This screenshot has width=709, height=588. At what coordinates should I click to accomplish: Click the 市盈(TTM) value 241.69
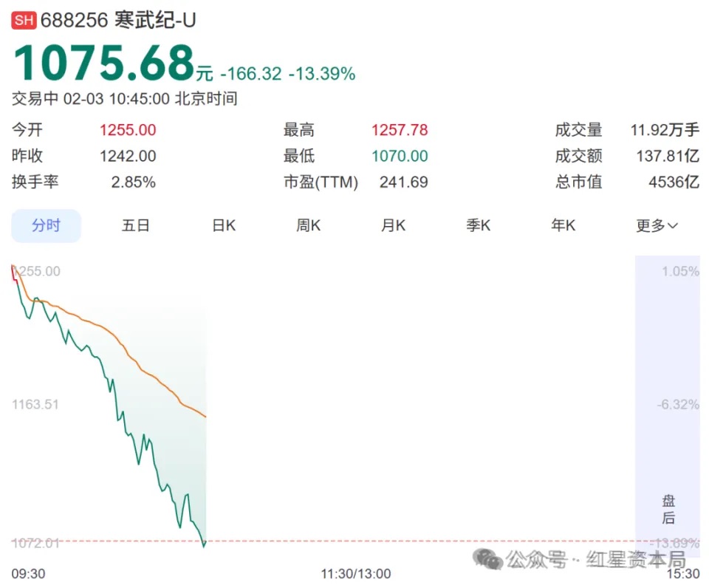click(403, 182)
